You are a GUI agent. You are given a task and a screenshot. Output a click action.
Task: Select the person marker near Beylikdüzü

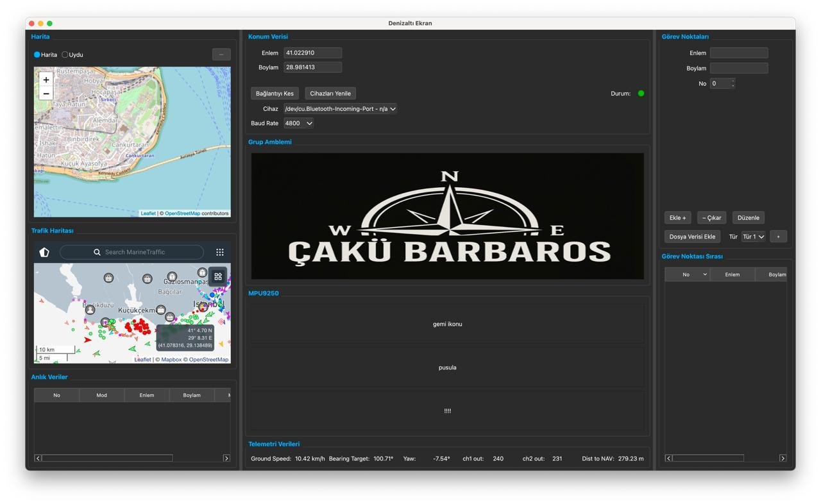coord(90,310)
